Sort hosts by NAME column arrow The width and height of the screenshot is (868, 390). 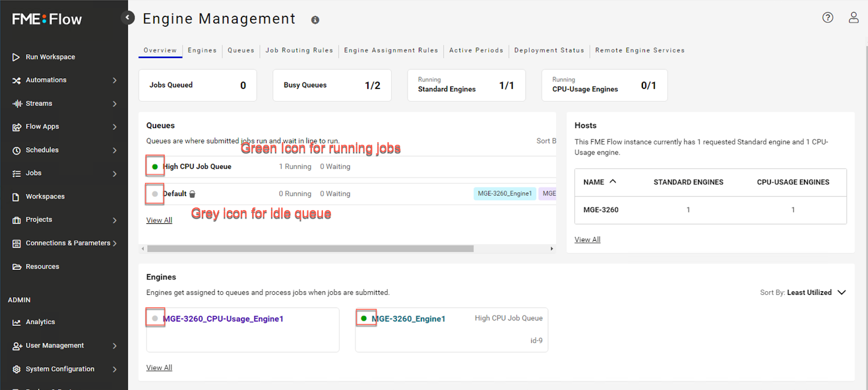tap(613, 181)
